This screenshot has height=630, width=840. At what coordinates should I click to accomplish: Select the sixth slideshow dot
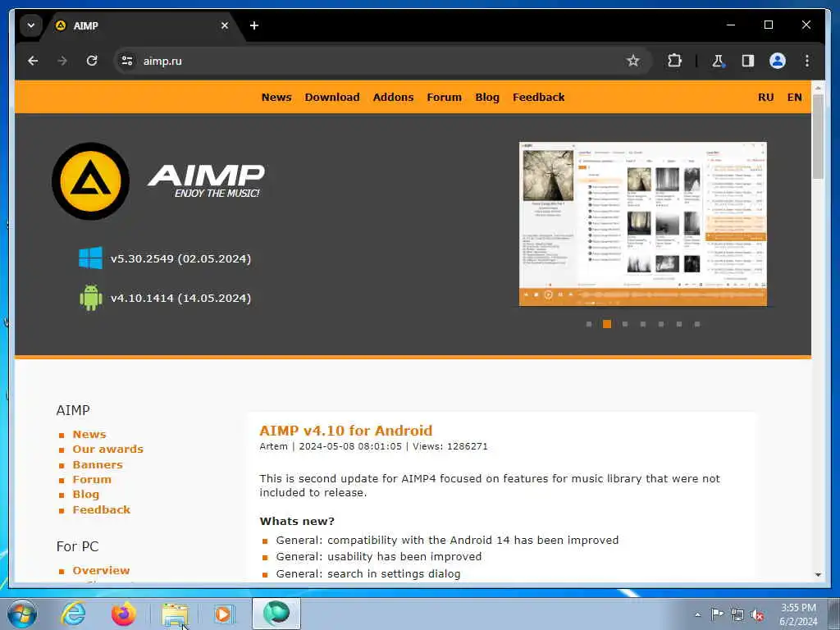pyautogui.click(x=678, y=324)
